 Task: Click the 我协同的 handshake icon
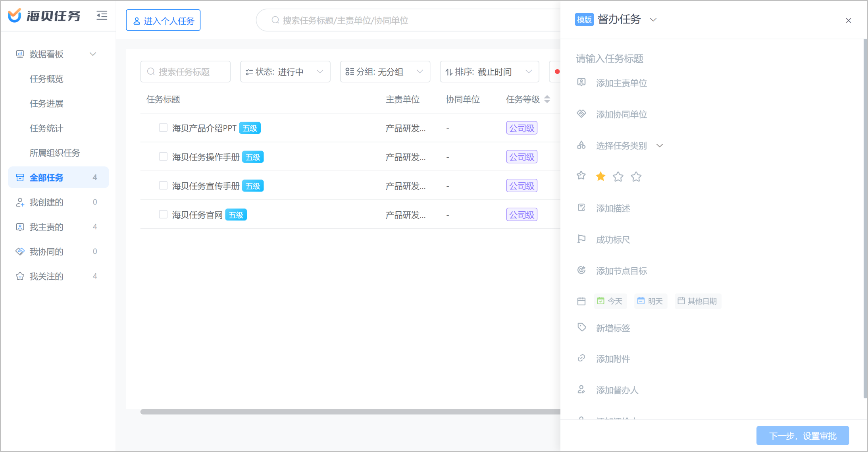coord(20,251)
